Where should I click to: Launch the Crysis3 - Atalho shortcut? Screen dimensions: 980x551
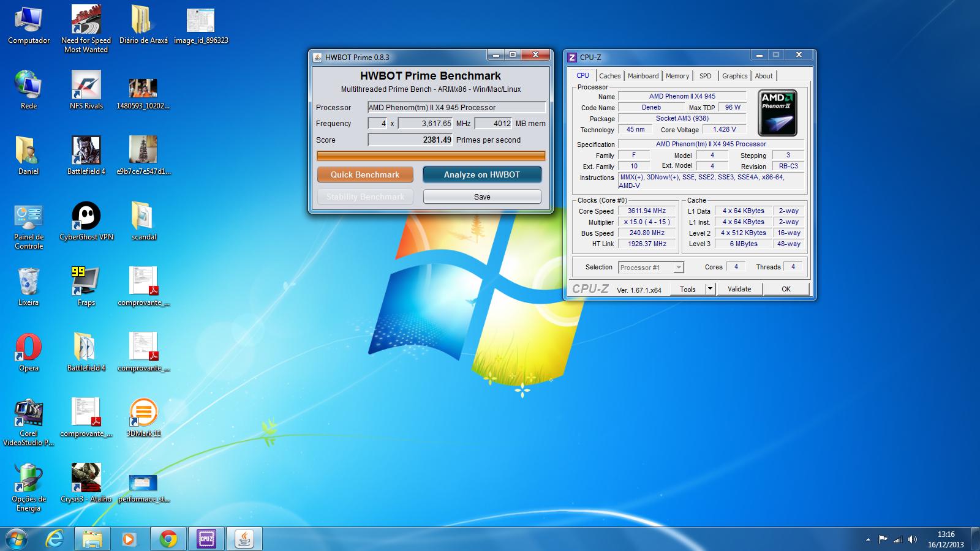86,483
